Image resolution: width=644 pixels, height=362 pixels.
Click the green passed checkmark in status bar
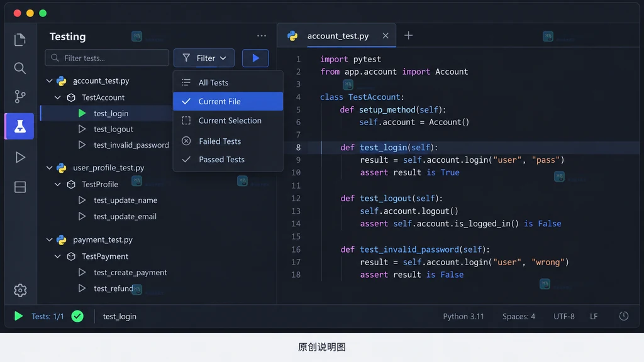[77, 316]
